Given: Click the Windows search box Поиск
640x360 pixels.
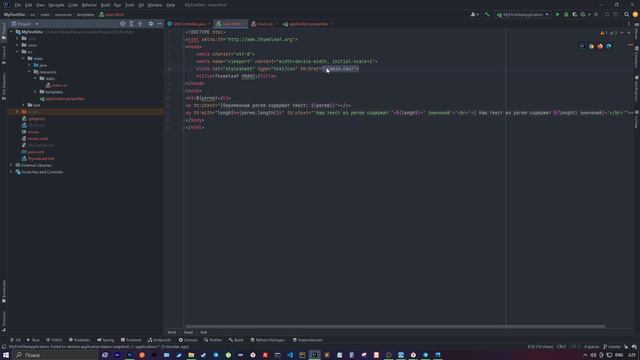Looking at the screenshot, I should 55,355.
